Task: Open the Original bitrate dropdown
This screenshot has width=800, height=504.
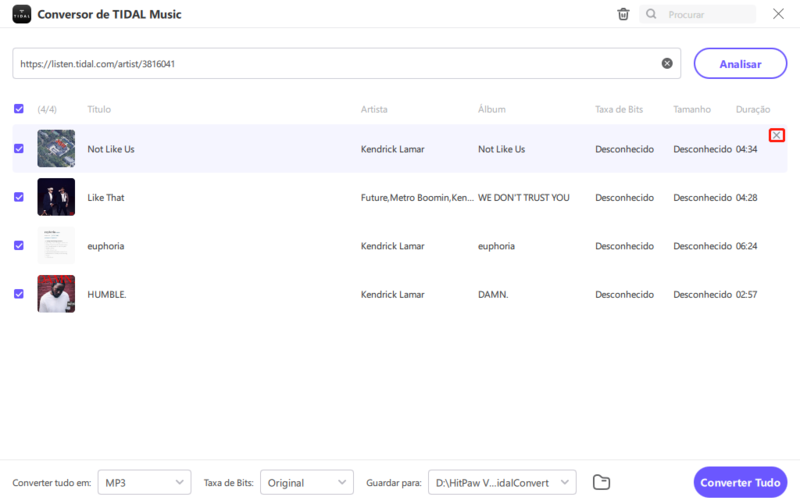Action: (307, 482)
